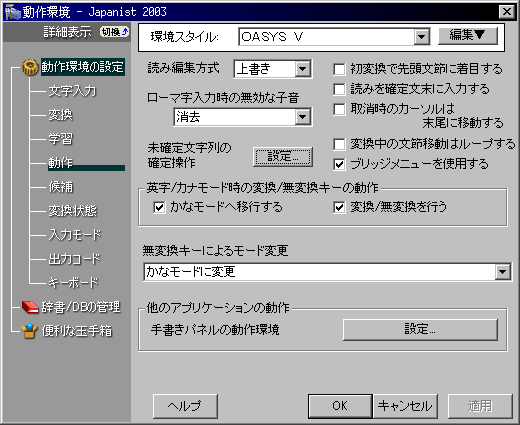Uncheck 変換/無変換を行う checkbox
520x425 pixels.
pos(339,207)
